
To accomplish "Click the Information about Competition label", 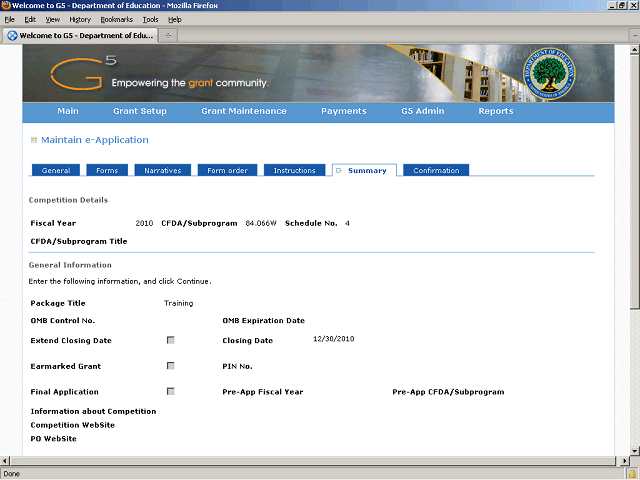I will click(x=93, y=411).
